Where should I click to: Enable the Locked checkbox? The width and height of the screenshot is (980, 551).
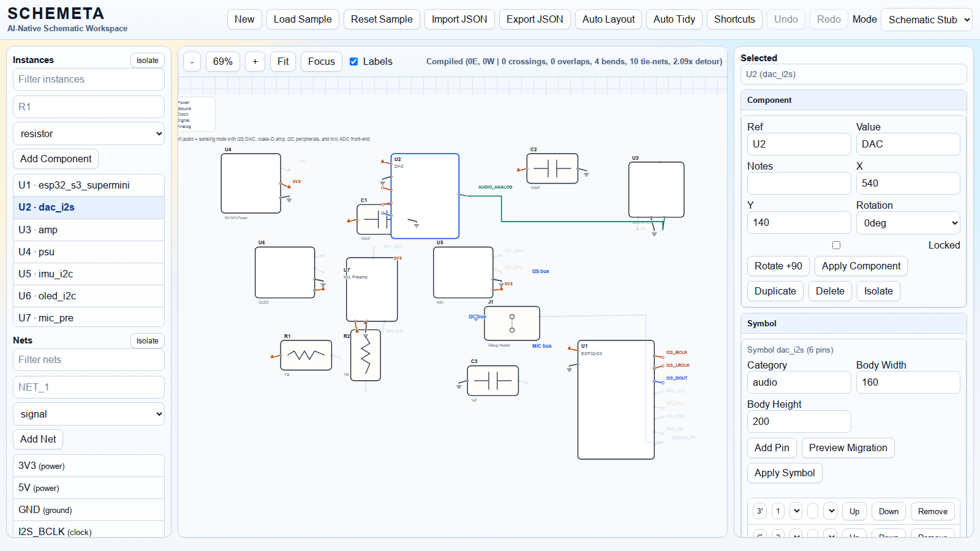click(836, 245)
